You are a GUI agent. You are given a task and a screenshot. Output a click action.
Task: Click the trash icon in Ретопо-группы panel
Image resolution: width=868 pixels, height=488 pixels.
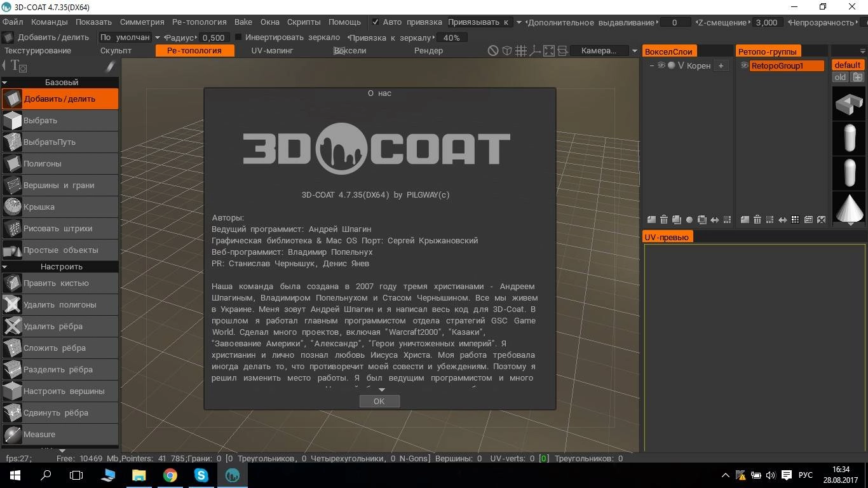tap(757, 220)
